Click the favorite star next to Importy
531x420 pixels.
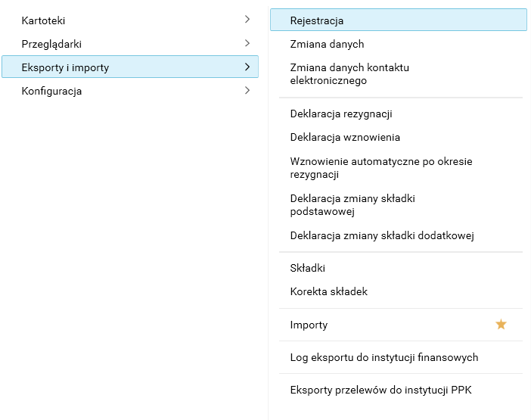[x=501, y=325]
